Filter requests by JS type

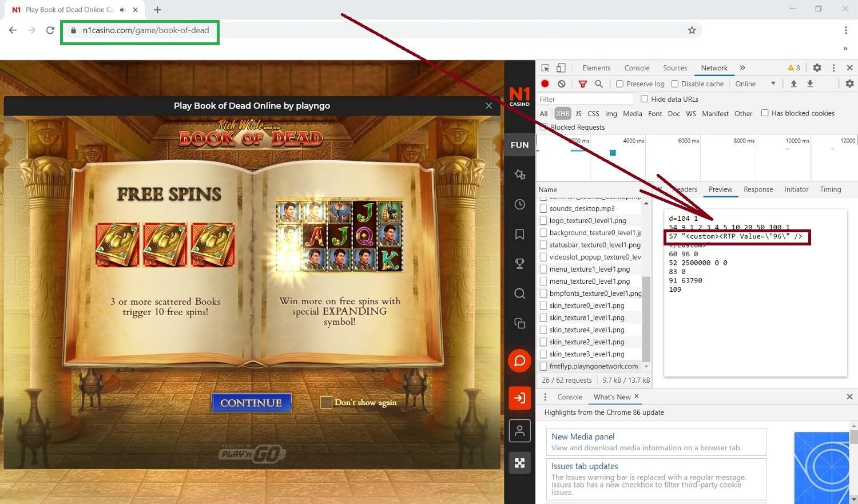click(x=578, y=113)
